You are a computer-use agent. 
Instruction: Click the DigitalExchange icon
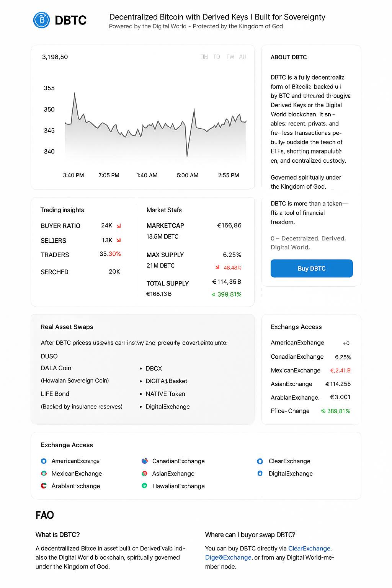[x=260, y=474]
